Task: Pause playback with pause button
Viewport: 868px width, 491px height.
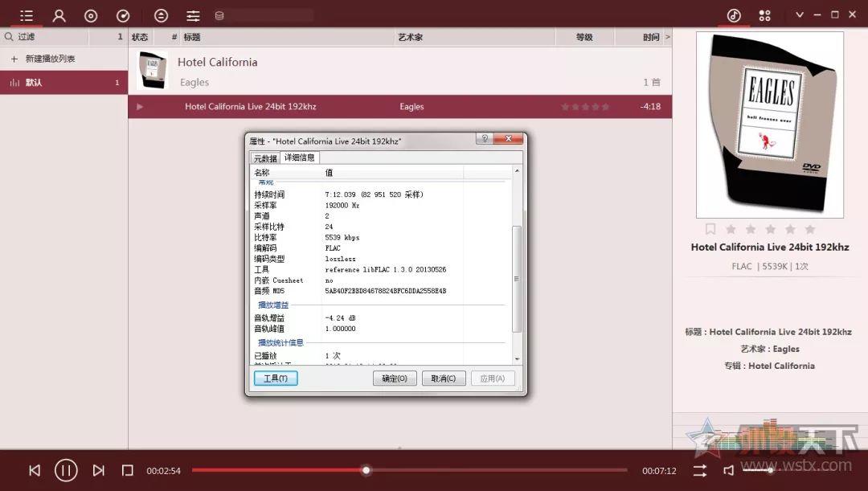Action: tap(66, 471)
